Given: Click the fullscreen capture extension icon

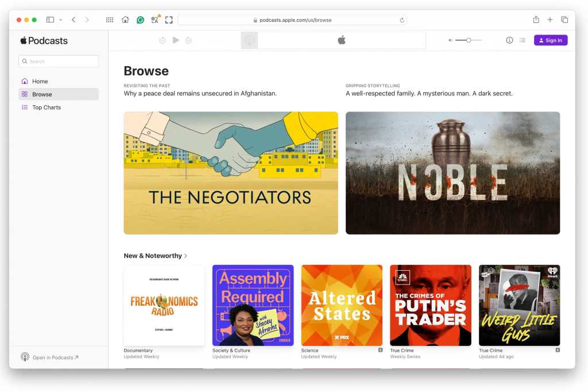Looking at the screenshot, I should (169, 20).
